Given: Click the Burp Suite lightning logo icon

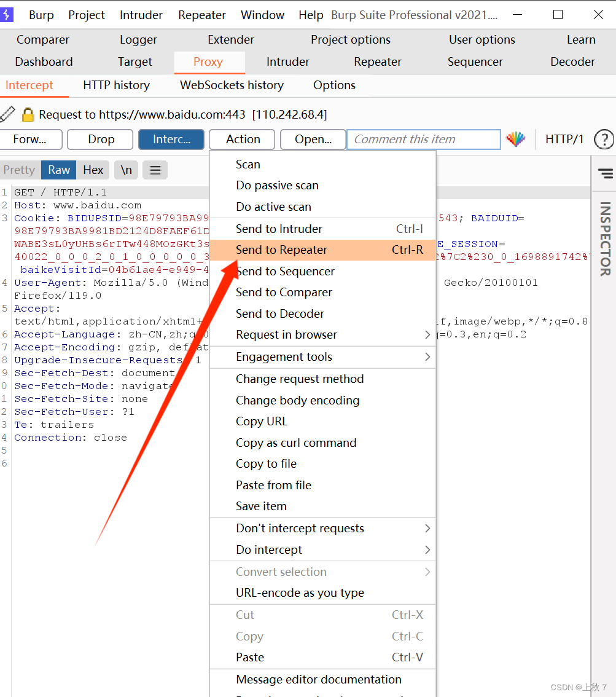Looking at the screenshot, I should click(6, 14).
